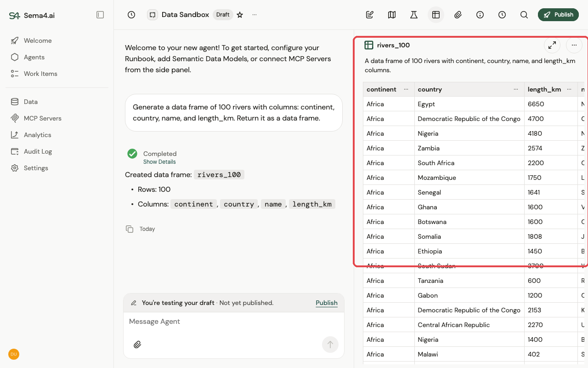Open the rivers_100 more options menu
588x368 pixels.
[x=574, y=45]
